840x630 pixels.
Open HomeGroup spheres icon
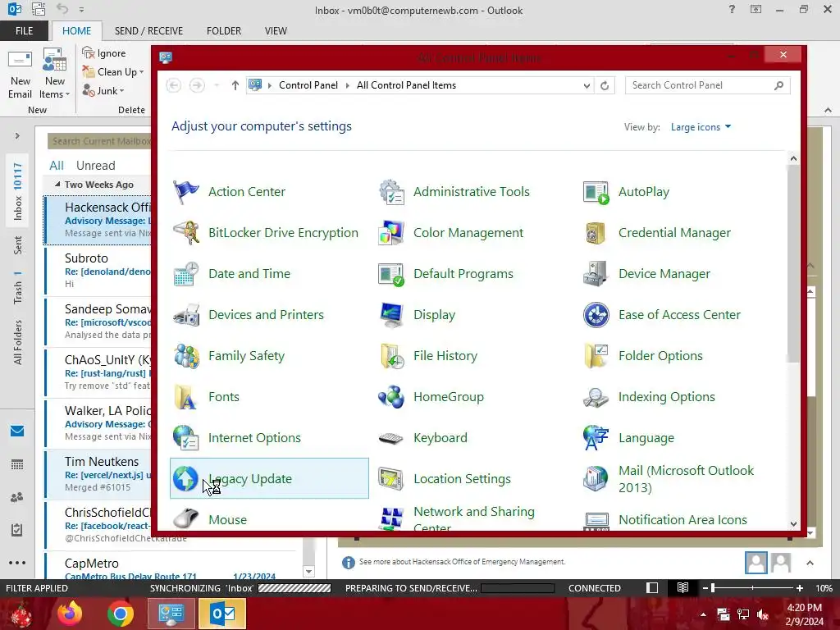[x=391, y=397]
